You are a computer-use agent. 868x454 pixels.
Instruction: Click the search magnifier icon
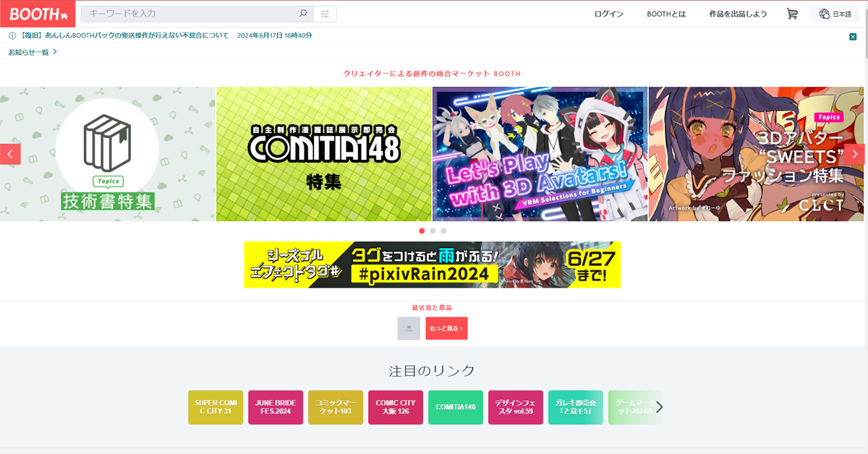pyautogui.click(x=303, y=14)
